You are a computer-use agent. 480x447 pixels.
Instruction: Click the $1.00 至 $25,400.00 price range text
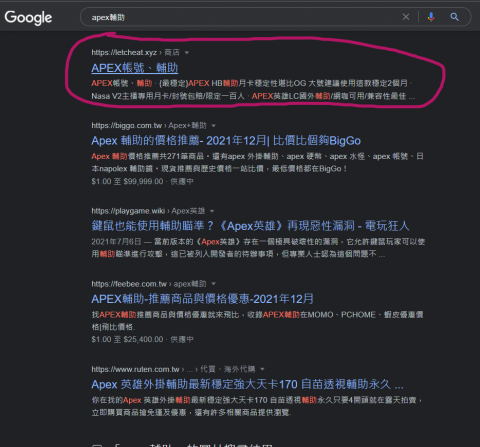tap(127, 340)
